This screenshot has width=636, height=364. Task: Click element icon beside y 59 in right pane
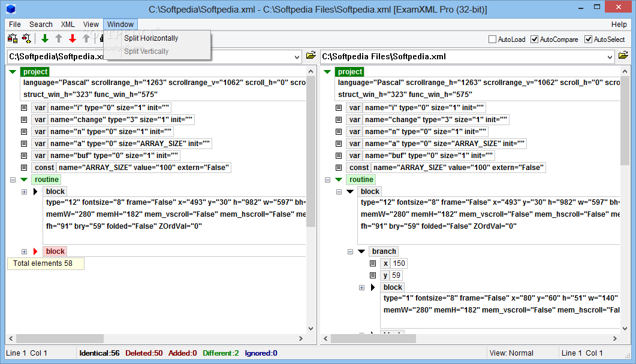[x=373, y=275]
